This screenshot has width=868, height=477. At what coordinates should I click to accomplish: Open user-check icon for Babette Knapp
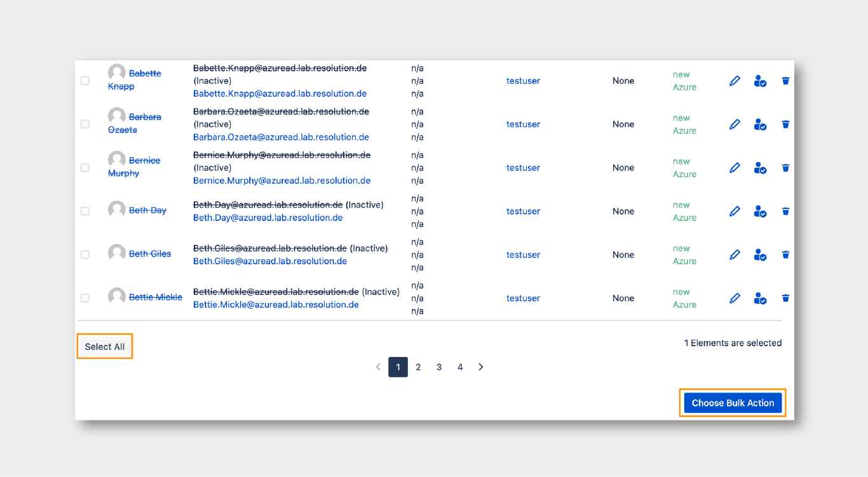coord(760,81)
